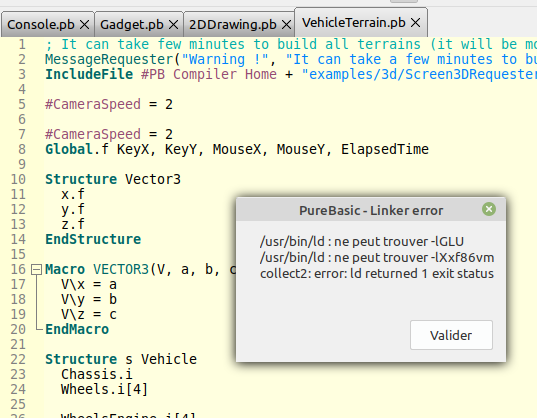Viewport: 537px width, 418px height.
Task: Click #CameraSpeed constant on line 7
Action: [x=93, y=134]
